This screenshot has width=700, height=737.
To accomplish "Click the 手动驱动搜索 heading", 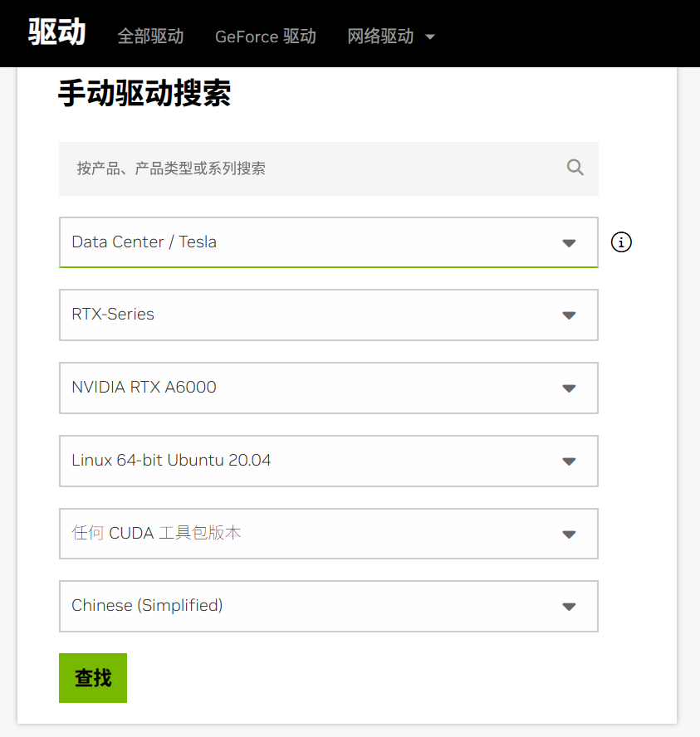I will [144, 93].
